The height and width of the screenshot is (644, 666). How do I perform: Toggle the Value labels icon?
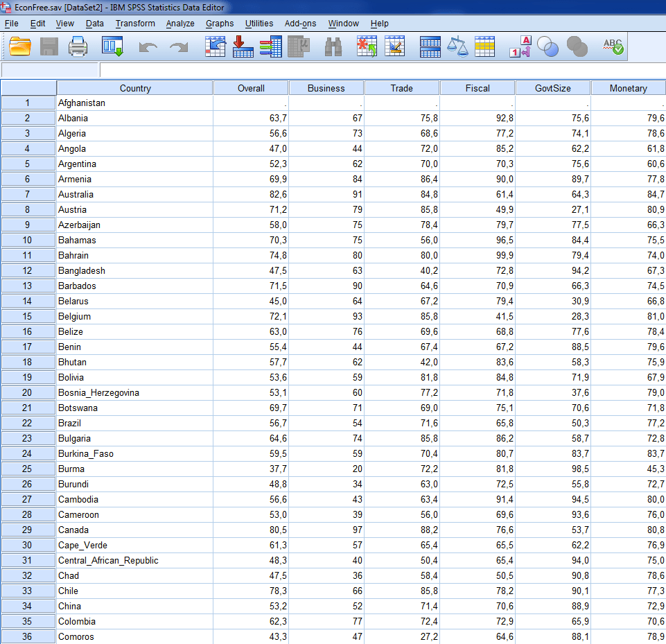tap(520, 46)
